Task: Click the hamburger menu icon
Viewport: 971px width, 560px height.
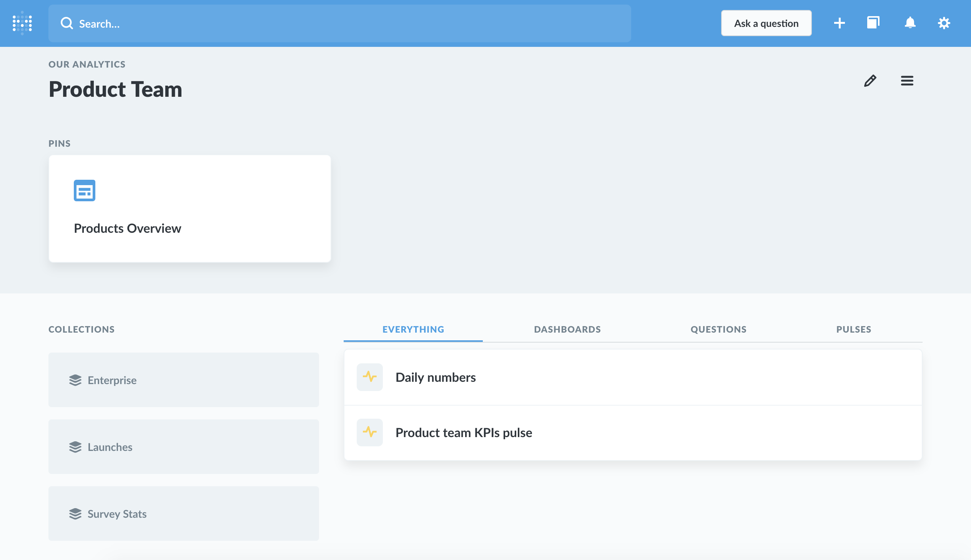Action: [x=908, y=81]
